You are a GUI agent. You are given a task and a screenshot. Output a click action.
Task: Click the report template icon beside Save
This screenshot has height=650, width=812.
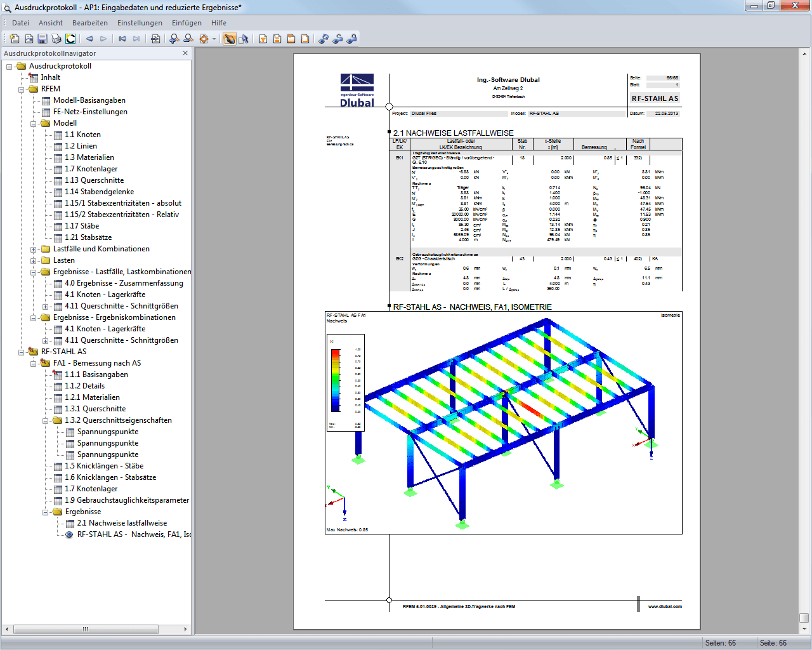pyautogui.click(x=29, y=39)
